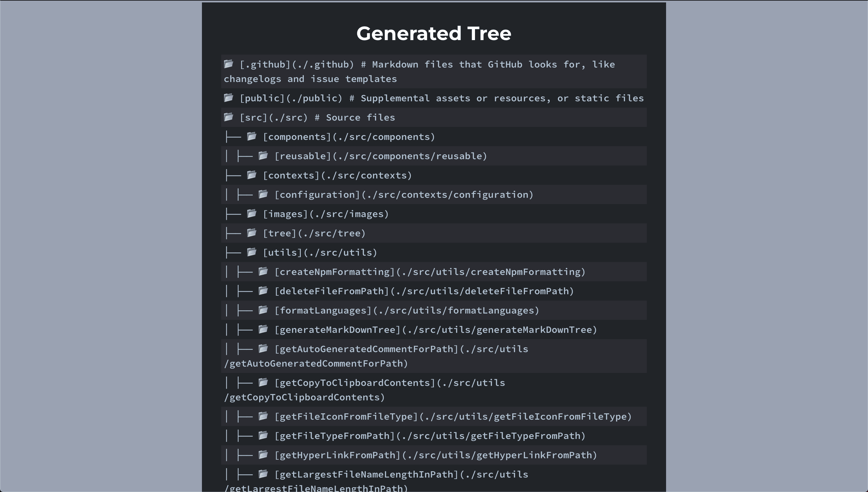Click the folder icon beside getAutoGeneratedCommentForPath row
868x492 pixels.
(x=263, y=348)
